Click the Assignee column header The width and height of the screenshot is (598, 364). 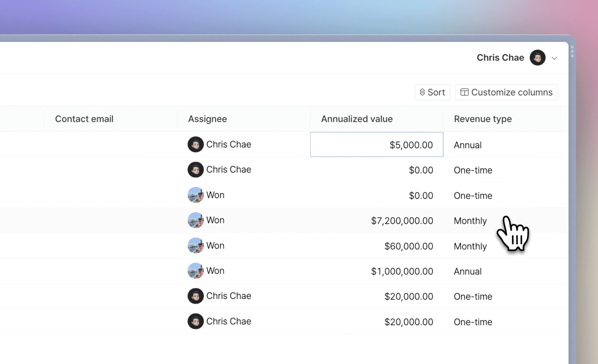(207, 119)
